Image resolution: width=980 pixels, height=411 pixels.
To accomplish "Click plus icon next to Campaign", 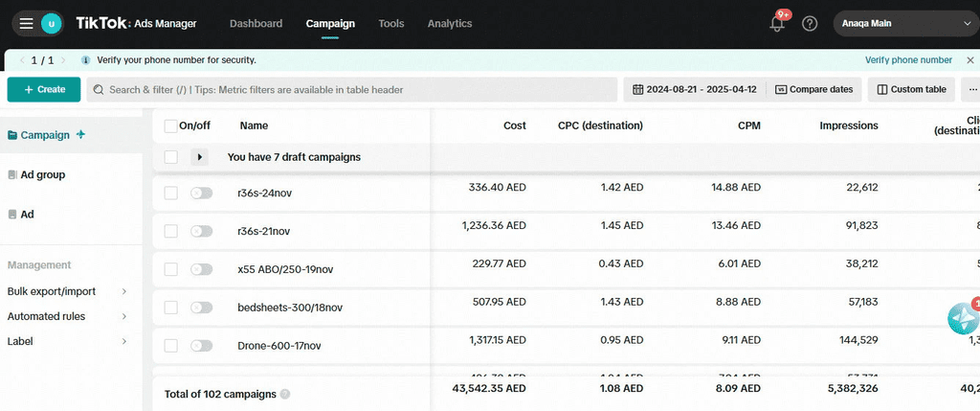I will [x=81, y=135].
